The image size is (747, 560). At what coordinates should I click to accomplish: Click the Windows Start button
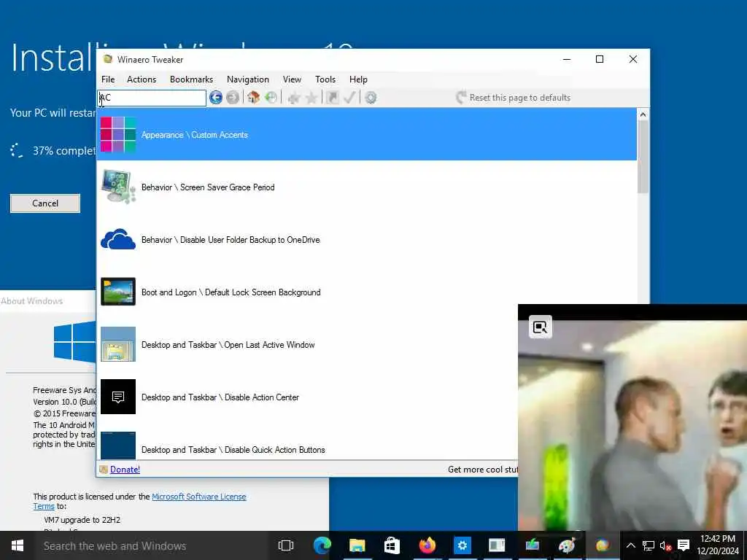pos(18,545)
